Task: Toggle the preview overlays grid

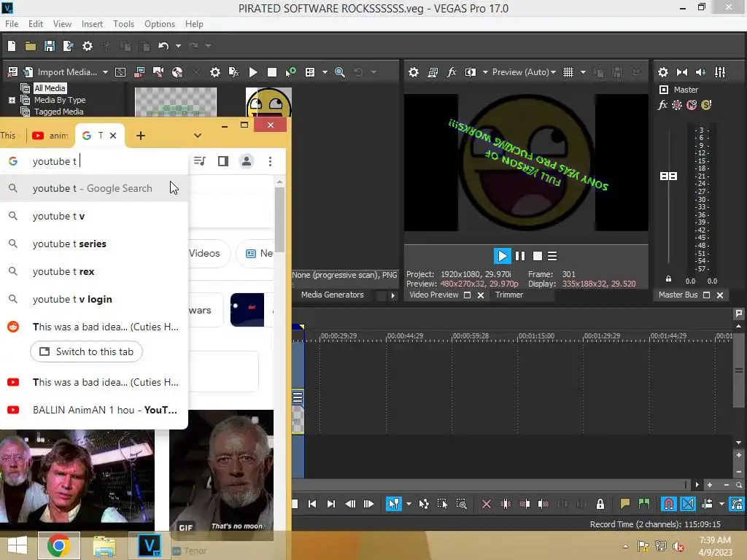Action: coord(568,72)
